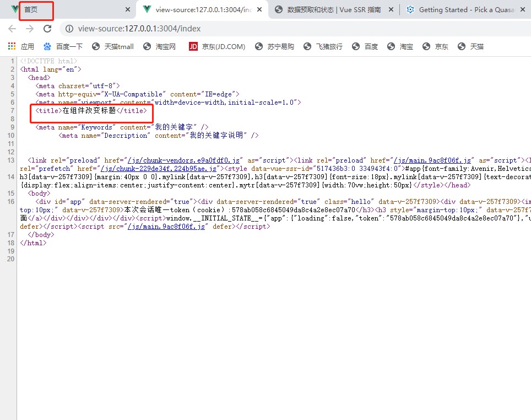Click line number 16 in the gutter

pos(11,202)
